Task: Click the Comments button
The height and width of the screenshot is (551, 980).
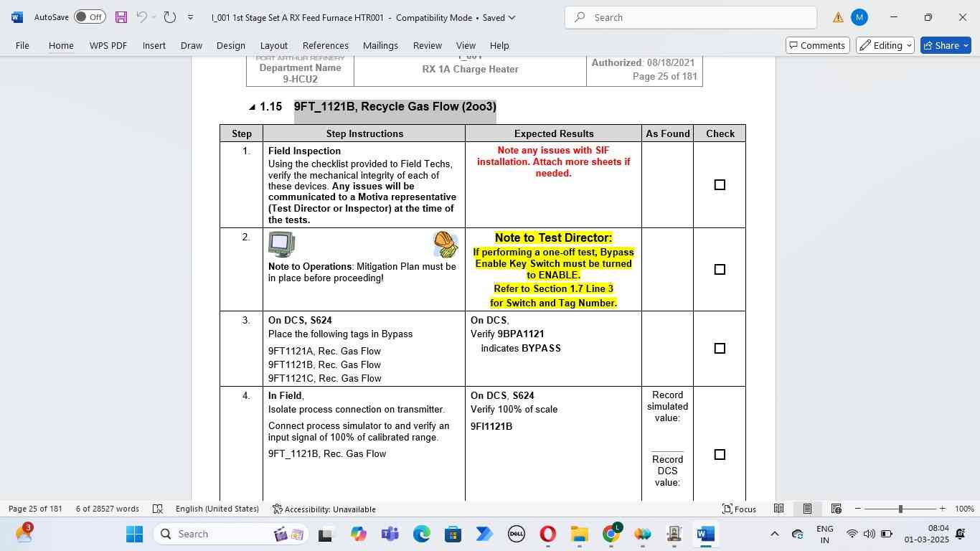Action: 818,45
